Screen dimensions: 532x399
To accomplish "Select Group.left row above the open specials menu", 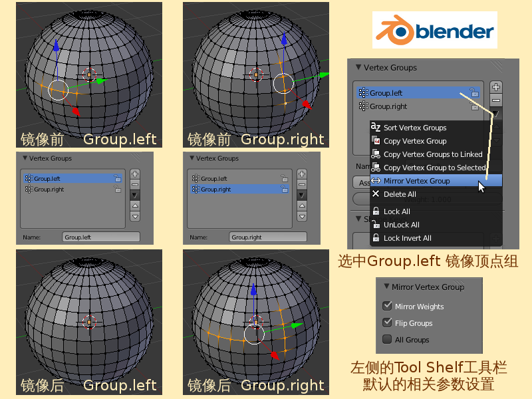I will (x=419, y=92).
